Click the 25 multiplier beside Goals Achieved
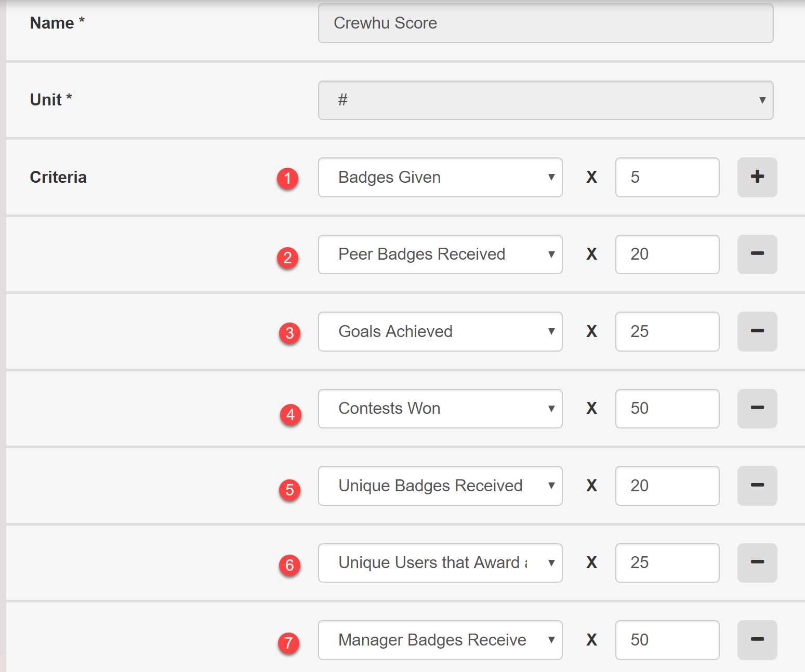 [667, 331]
